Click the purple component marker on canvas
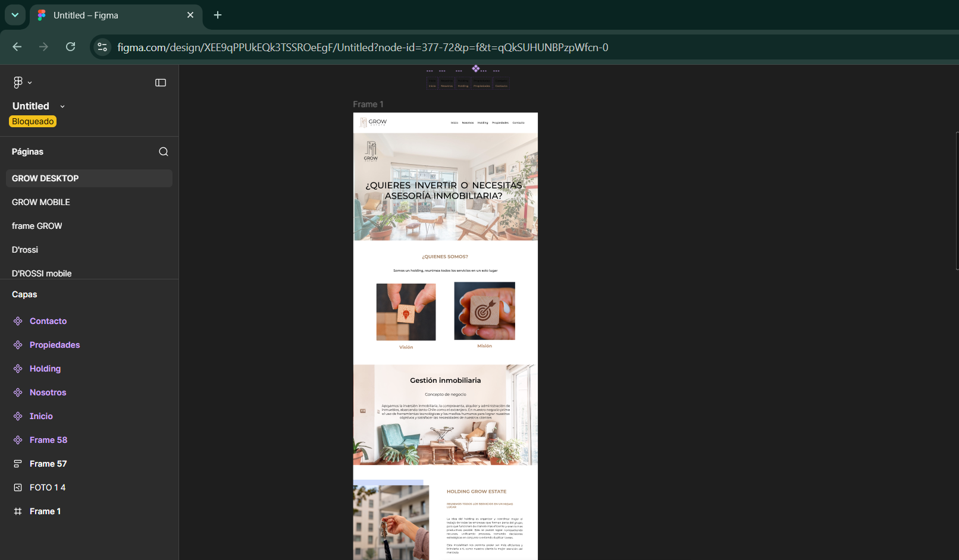 click(x=476, y=68)
